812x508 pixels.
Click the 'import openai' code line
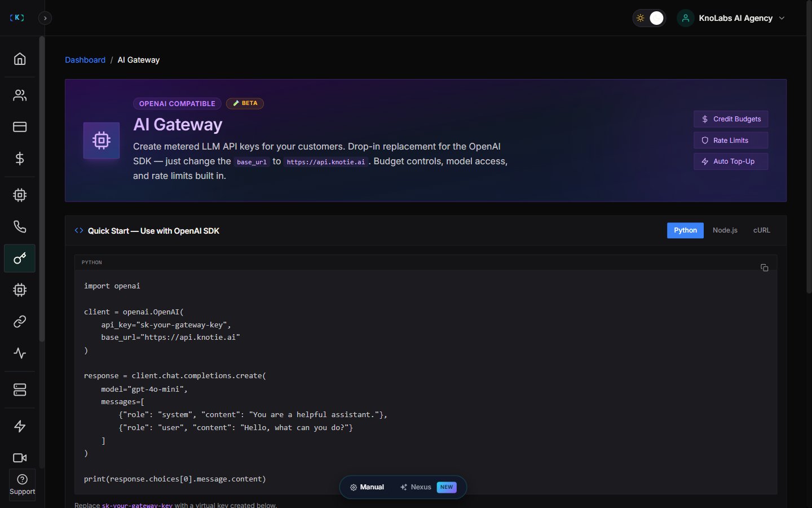112,286
